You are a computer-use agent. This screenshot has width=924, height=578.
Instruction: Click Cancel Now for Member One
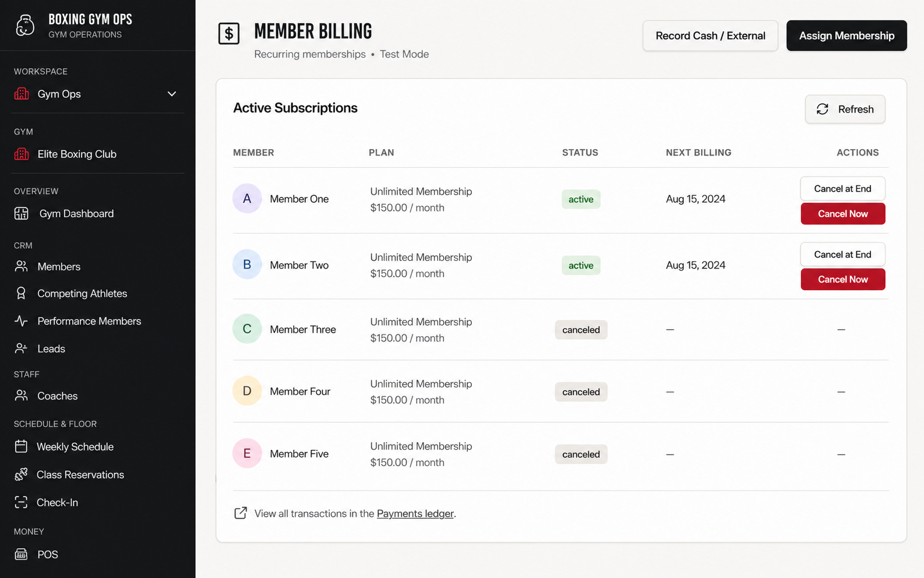click(x=842, y=213)
